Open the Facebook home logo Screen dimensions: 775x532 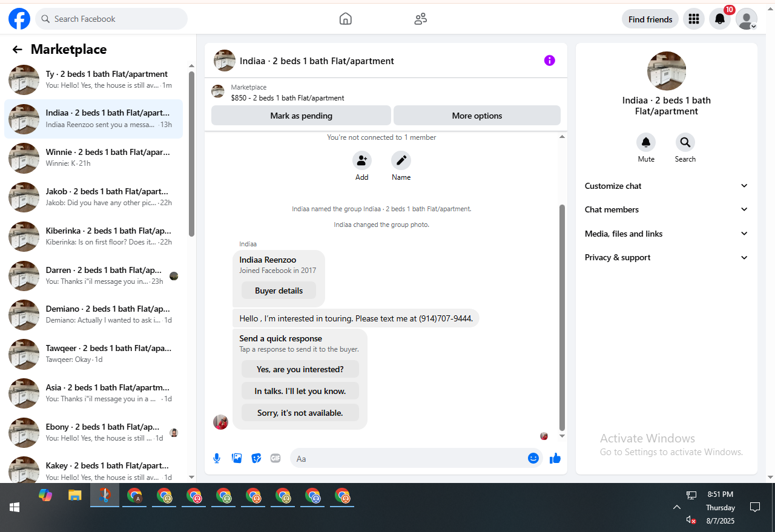pyautogui.click(x=19, y=19)
